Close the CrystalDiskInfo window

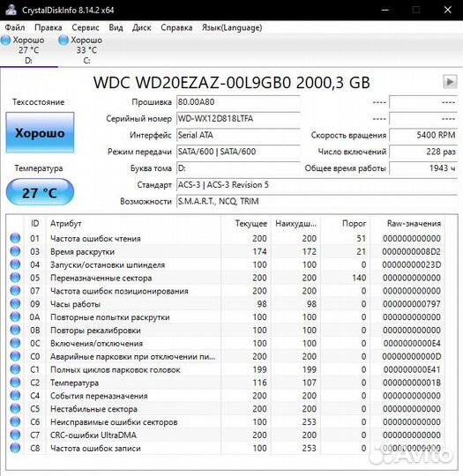[447, 10]
